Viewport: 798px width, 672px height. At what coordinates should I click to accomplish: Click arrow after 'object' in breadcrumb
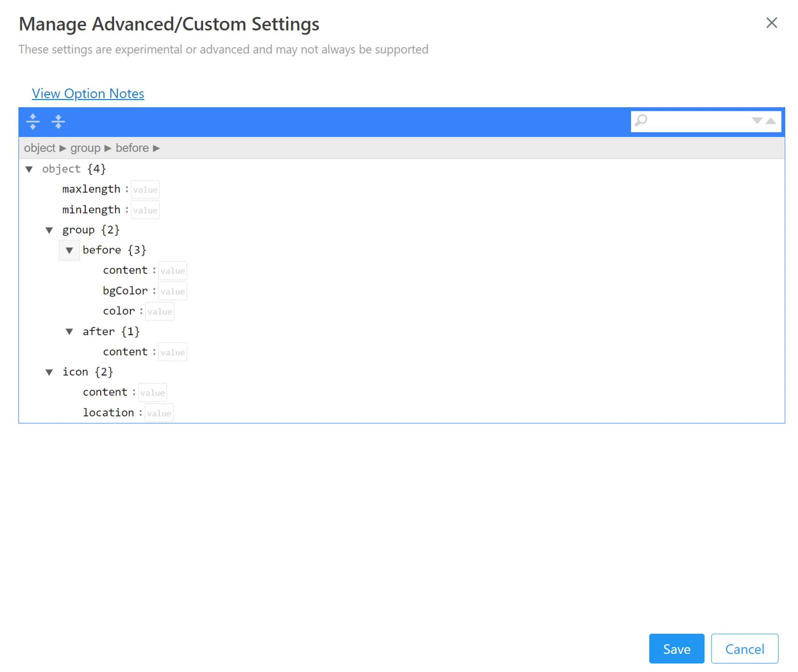point(63,148)
